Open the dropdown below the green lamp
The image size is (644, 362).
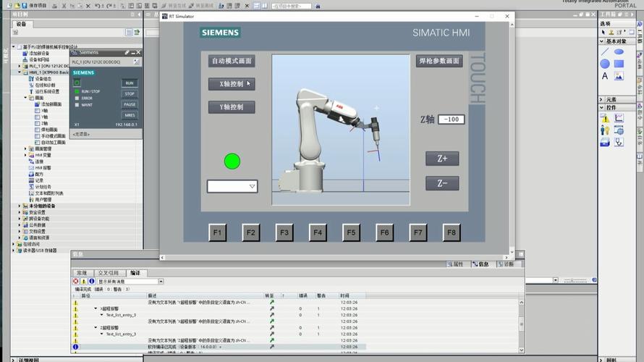coord(232,186)
